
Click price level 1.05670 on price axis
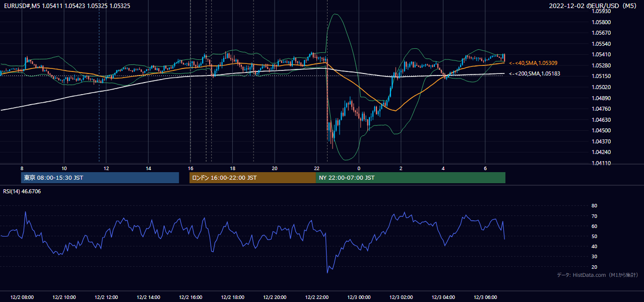coord(601,33)
